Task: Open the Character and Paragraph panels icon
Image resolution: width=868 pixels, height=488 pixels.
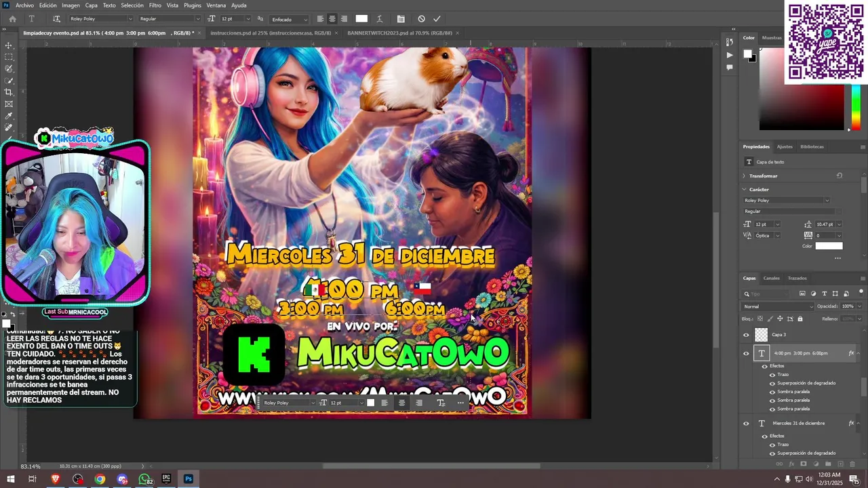Action: coord(401,19)
